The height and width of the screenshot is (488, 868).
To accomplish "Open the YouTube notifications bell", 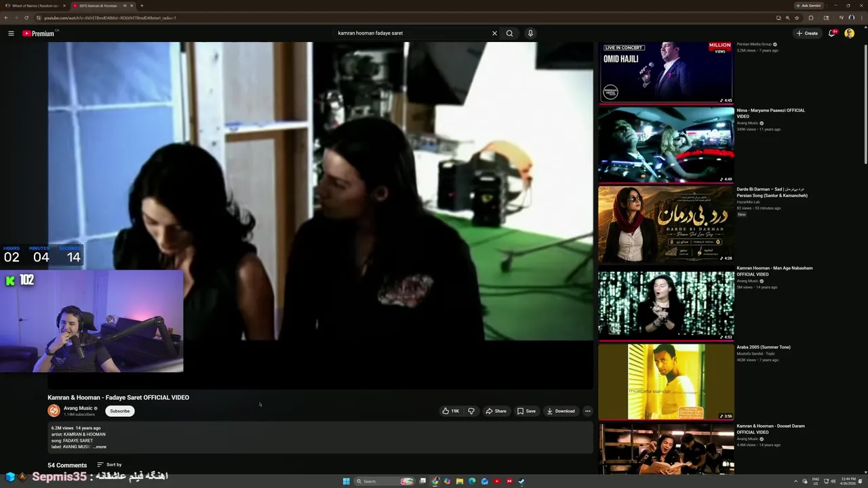I will [x=832, y=33].
